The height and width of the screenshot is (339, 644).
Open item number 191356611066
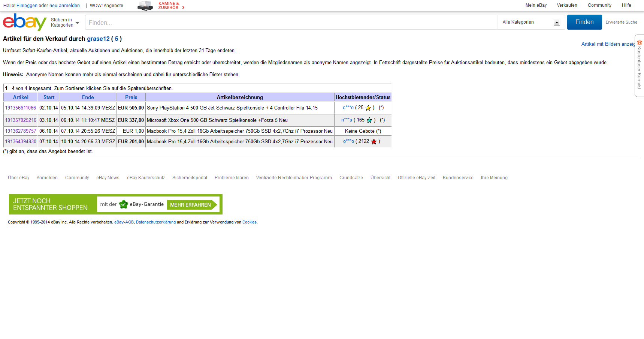21,108
